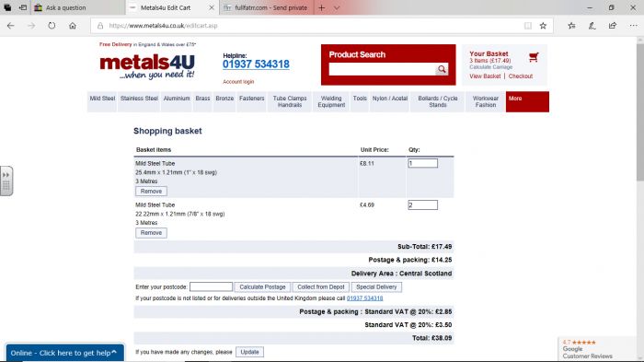
Task: Expand the More navigation menu
Action: (x=527, y=101)
